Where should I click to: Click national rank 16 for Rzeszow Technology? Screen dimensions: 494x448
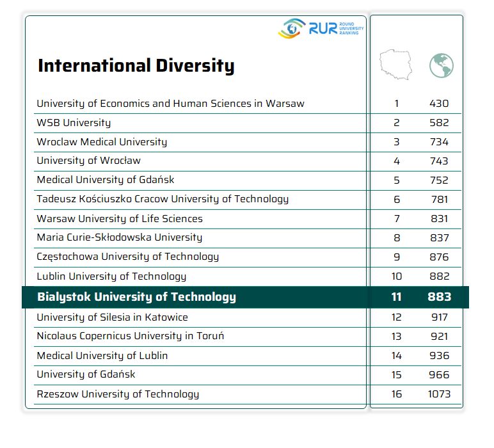coord(397,394)
